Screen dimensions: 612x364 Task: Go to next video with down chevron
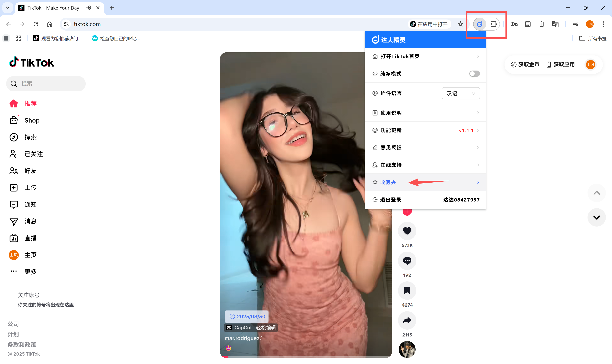pyautogui.click(x=596, y=217)
